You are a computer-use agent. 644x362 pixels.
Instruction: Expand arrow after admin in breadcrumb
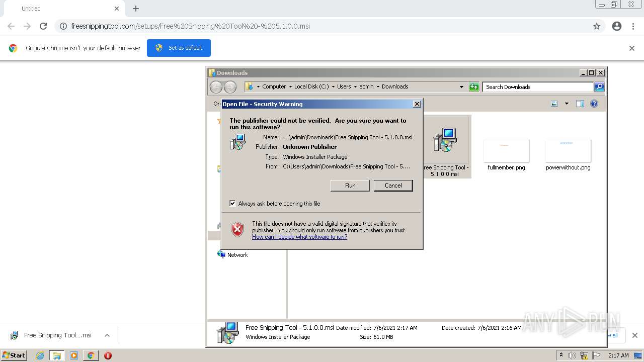[x=377, y=86]
